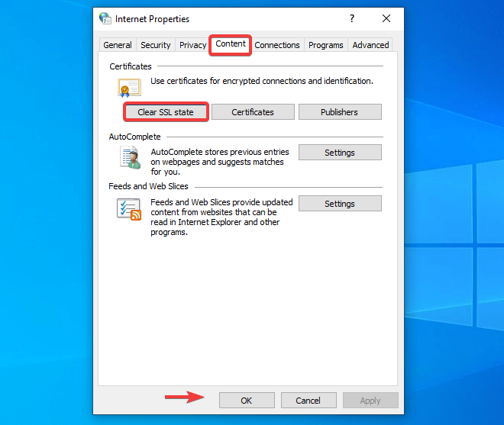Open the Security tab
This screenshot has width=504, height=425.
click(x=156, y=45)
